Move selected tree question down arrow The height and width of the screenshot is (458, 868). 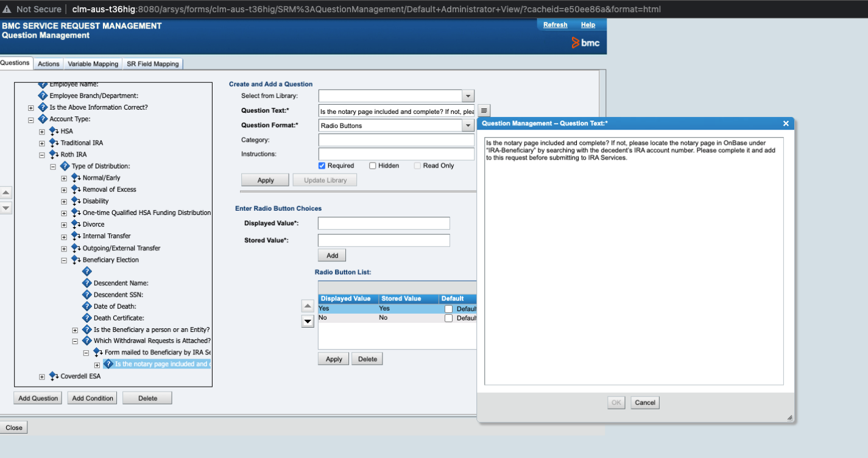(x=5, y=208)
